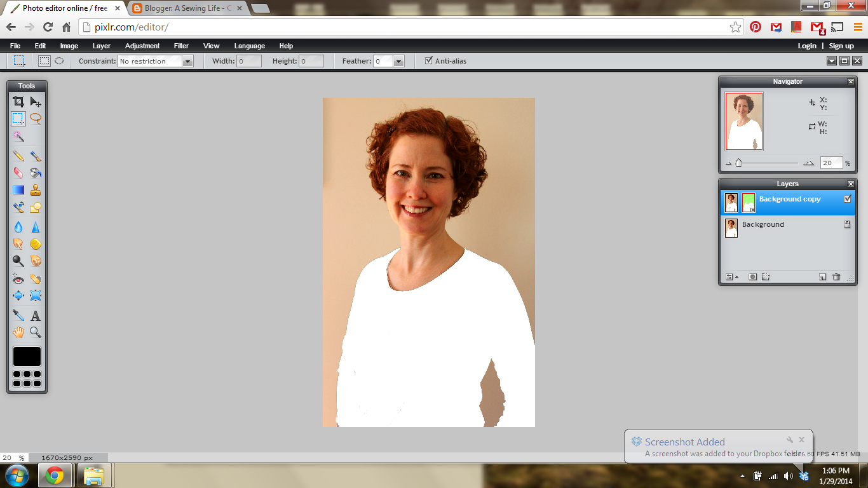Activate the Red eye reduction tool
This screenshot has height=488, width=868.
pyautogui.click(x=18, y=278)
